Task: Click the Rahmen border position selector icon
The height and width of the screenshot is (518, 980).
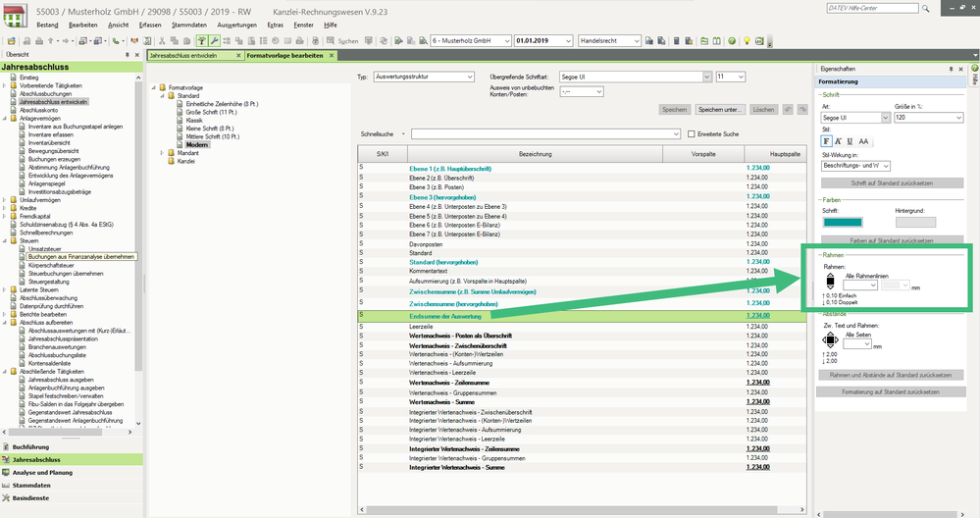Action: [x=830, y=282]
